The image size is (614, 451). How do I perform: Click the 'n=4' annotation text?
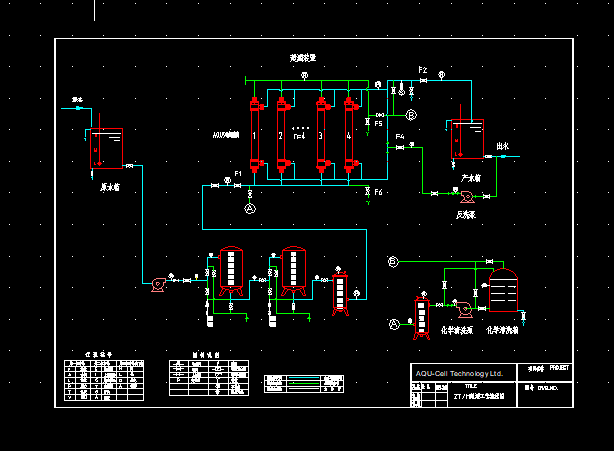tap(299, 136)
